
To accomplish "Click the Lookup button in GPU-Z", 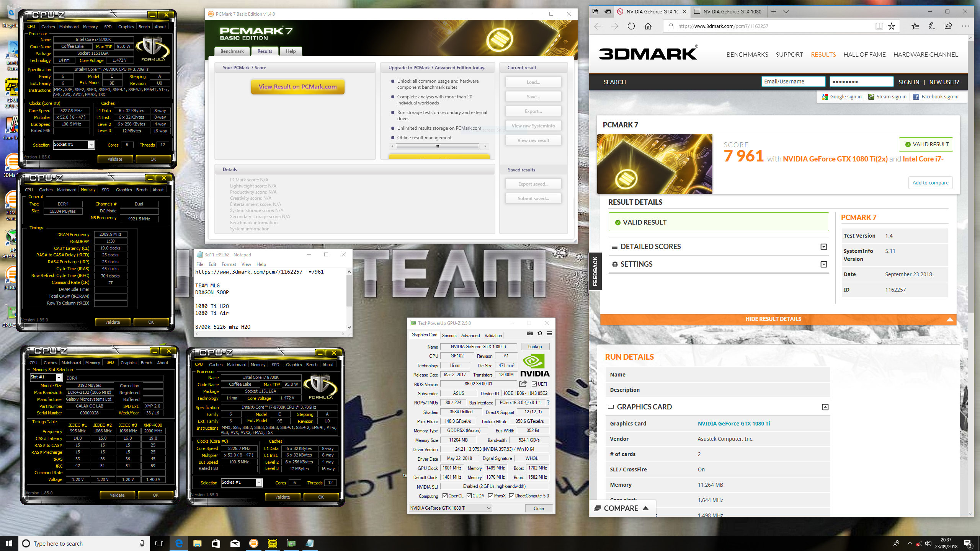I will tap(535, 346).
